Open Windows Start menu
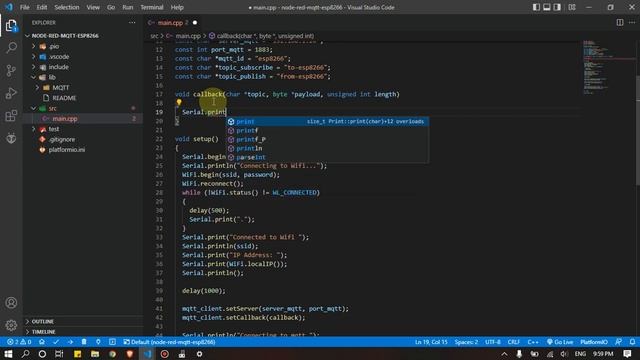The width and height of the screenshot is (640, 360). (8, 354)
